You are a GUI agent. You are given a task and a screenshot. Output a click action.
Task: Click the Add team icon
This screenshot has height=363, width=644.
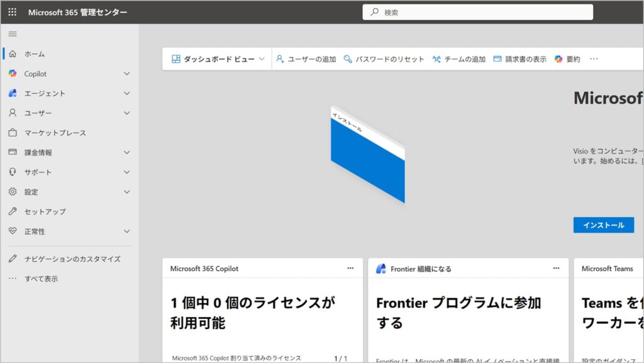[x=437, y=59]
